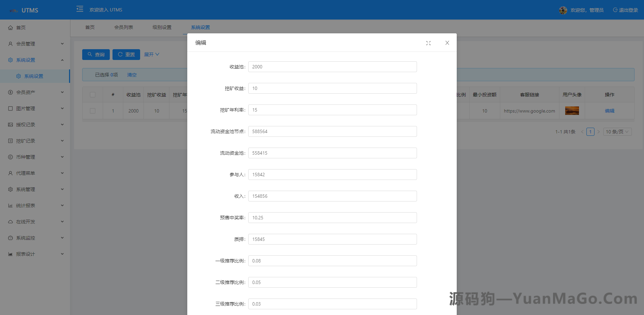Click the 查询 search button

[x=96, y=54]
